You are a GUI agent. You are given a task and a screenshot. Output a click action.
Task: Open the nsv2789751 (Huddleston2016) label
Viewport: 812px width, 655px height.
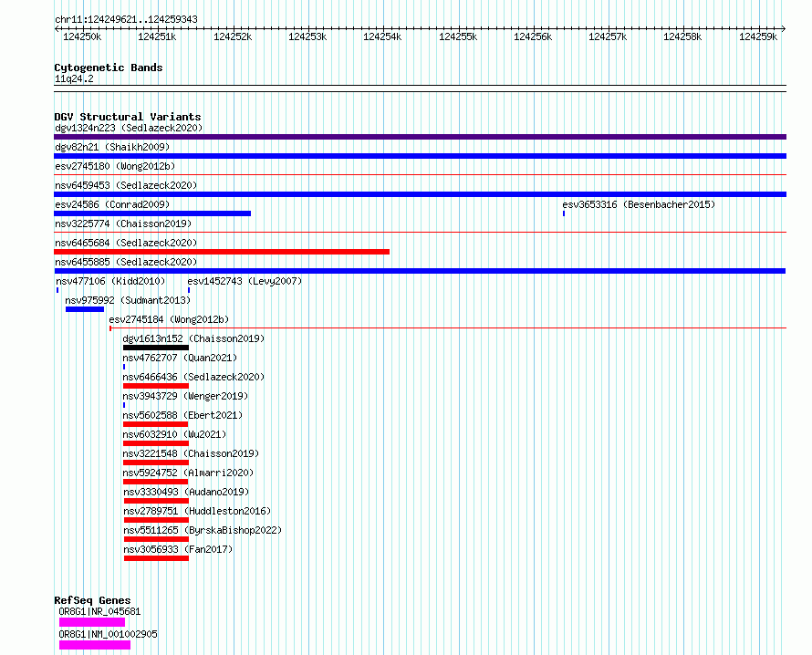coord(197,511)
